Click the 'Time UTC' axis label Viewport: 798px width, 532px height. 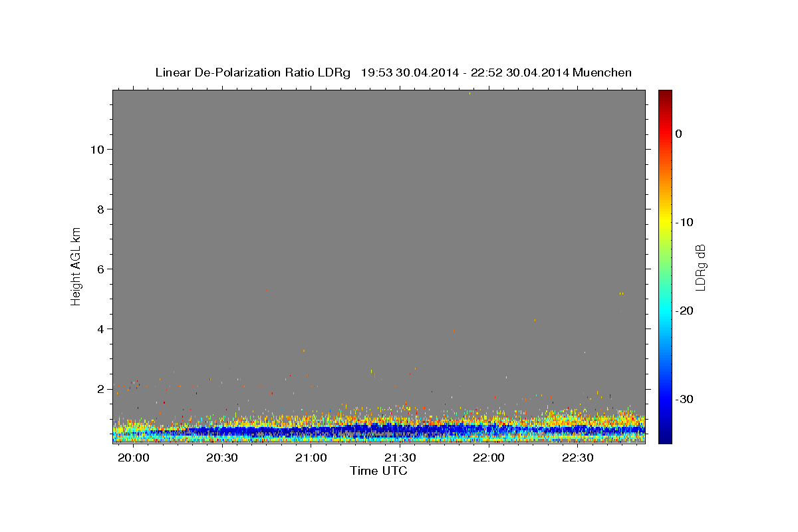(378, 471)
